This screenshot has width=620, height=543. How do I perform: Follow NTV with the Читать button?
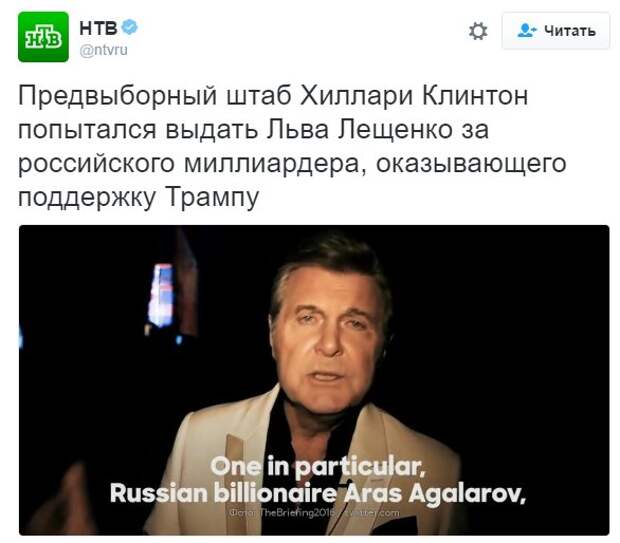click(556, 31)
